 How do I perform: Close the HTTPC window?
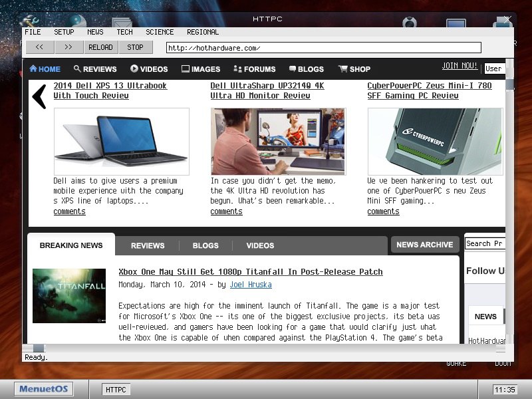tap(507, 19)
